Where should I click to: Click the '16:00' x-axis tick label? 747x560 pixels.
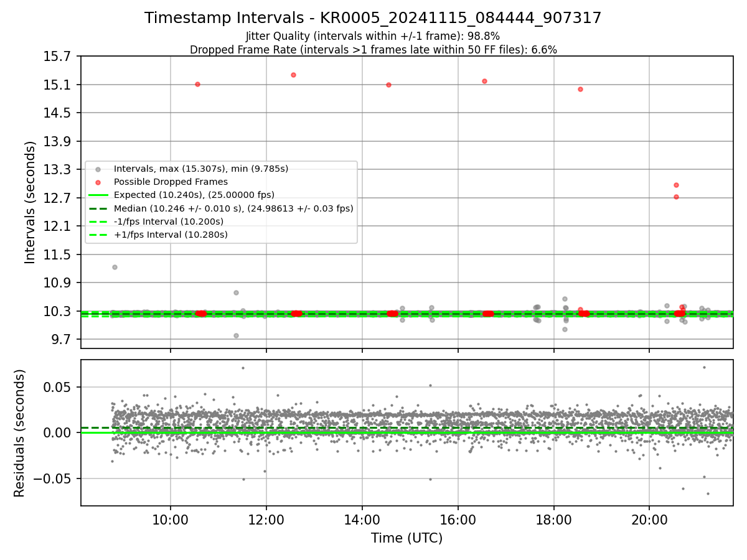pyautogui.click(x=458, y=520)
